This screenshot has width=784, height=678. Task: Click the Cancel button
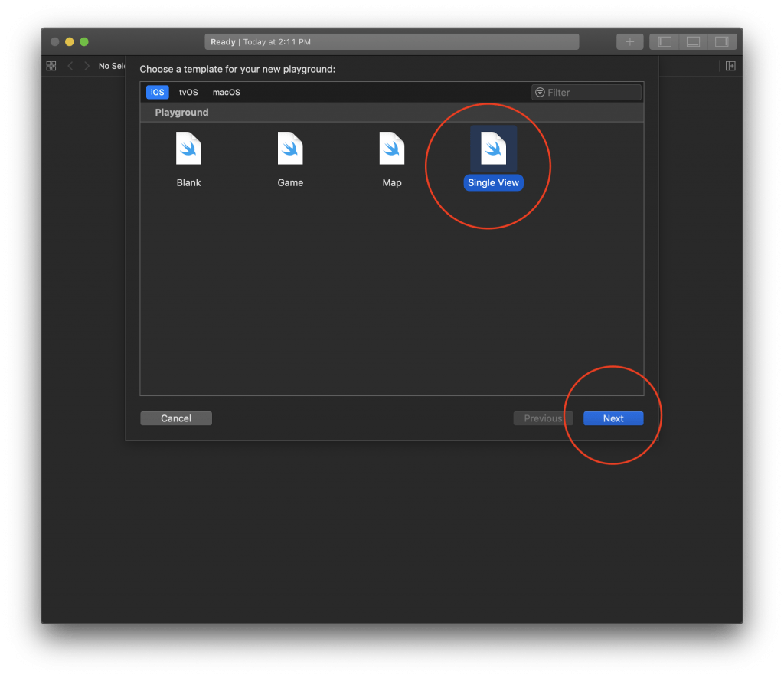(x=176, y=418)
